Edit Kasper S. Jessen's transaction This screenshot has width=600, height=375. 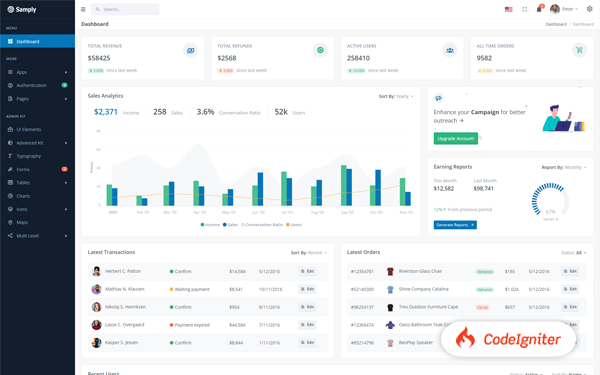[x=307, y=342]
